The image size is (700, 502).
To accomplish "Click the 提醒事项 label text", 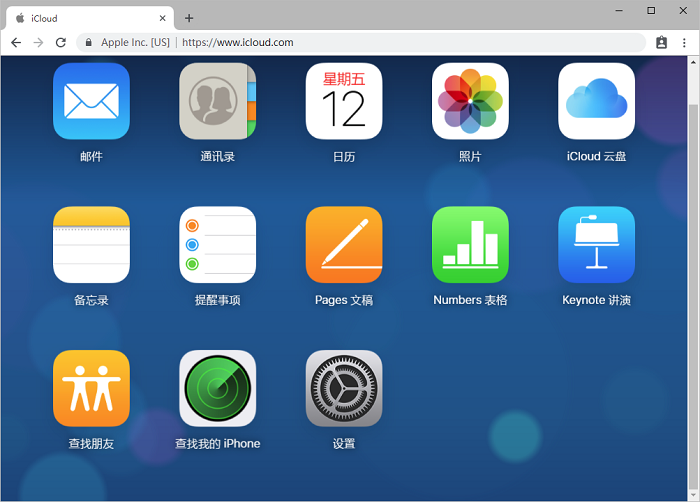I will click(x=217, y=300).
